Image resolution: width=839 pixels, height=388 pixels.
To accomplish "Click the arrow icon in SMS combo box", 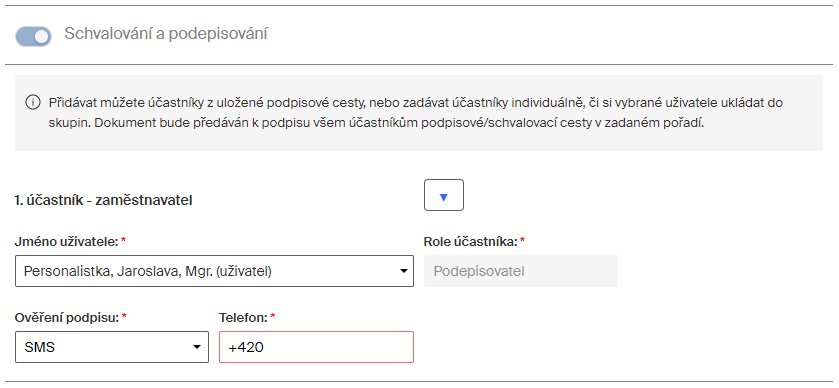I will (197, 347).
